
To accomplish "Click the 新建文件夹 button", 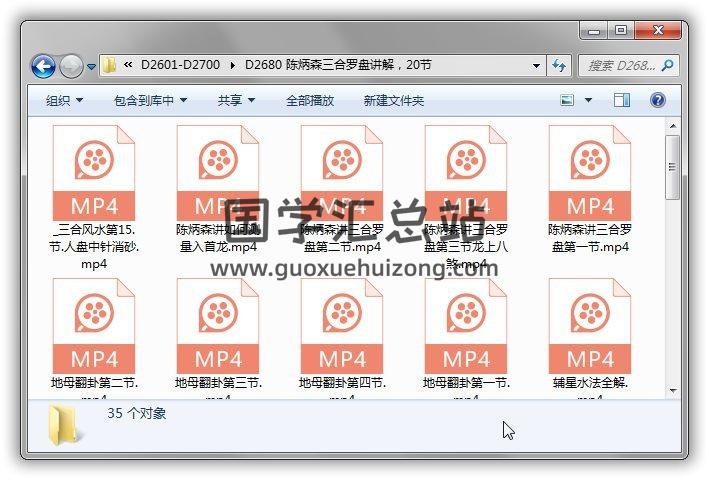I will pyautogui.click(x=393, y=100).
